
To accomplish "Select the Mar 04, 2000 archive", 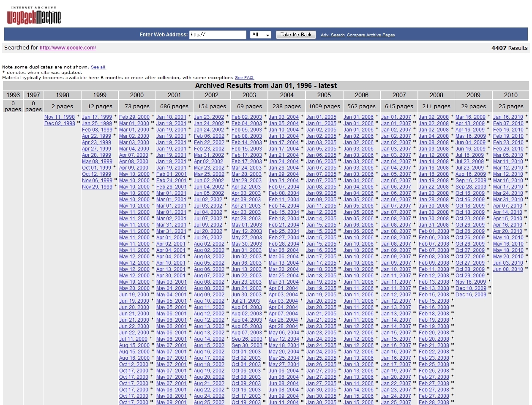I will (x=134, y=149).
